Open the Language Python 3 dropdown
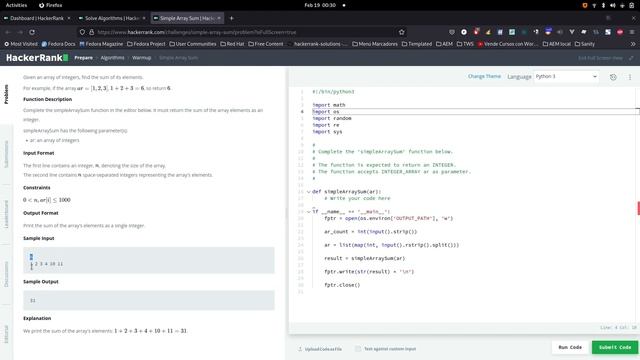The height and width of the screenshot is (360, 640). [x=566, y=76]
